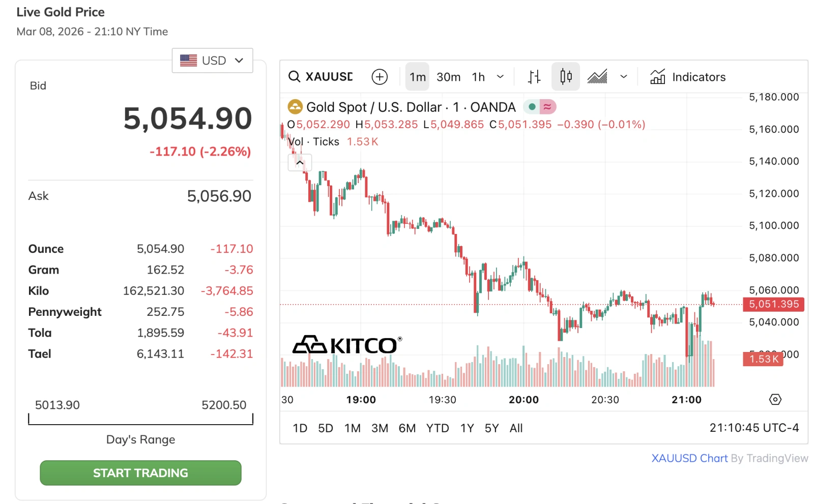
Task: Select the 1m interval
Action: point(417,77)
